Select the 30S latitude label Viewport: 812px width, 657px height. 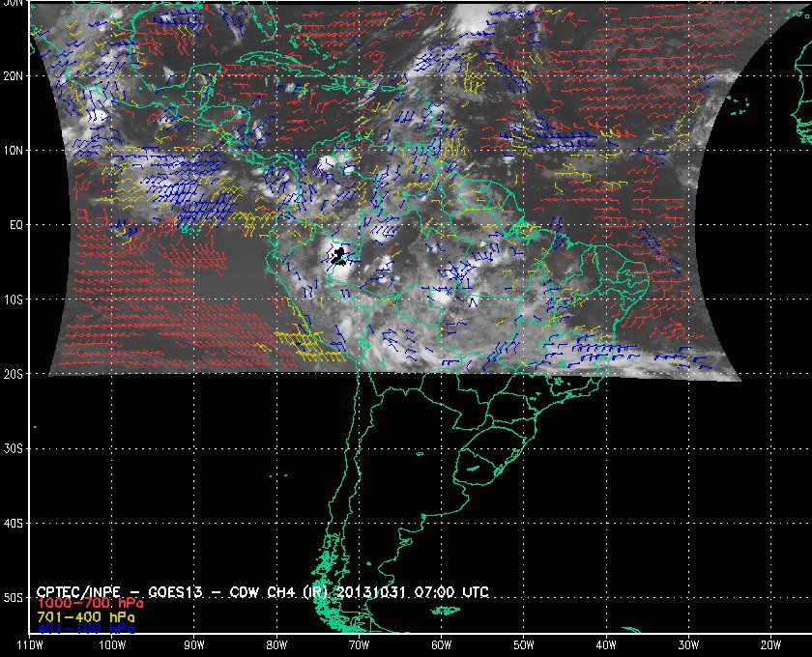click(14, 449)
